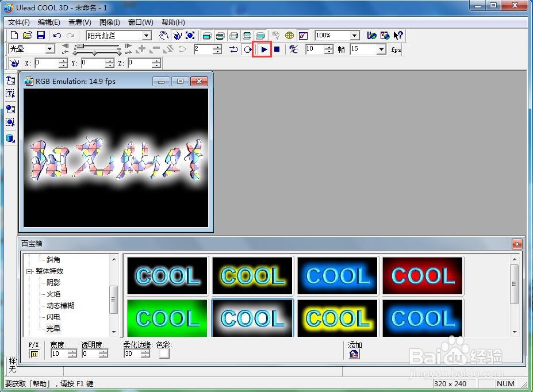Save the project with the floppy disk icon
The height and width of the screenshot is (392, 533).
[41, 35]
